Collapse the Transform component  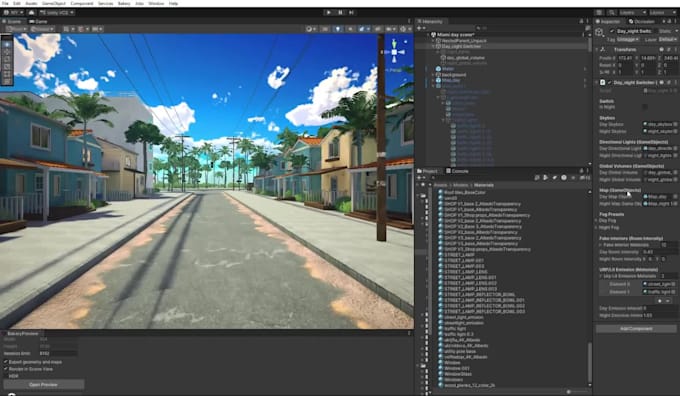tap(597, 49)
